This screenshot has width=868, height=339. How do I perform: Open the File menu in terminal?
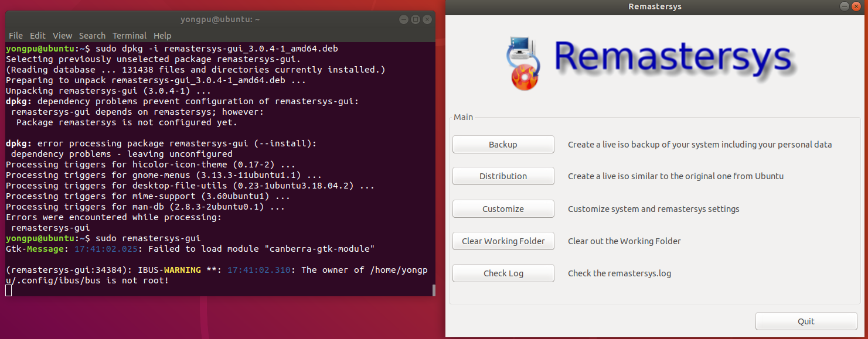point(16,36)
